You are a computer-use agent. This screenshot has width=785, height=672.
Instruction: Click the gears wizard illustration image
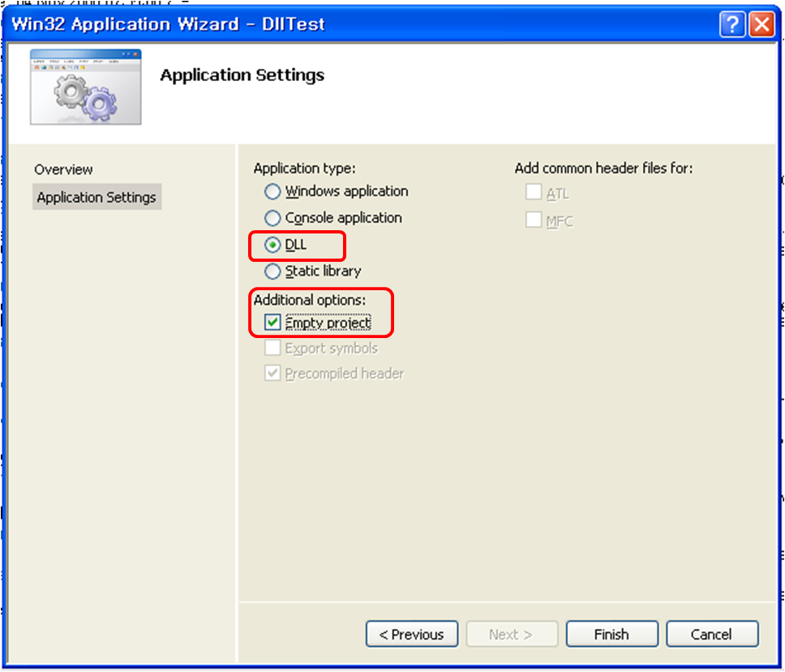[x=86, y=87]
